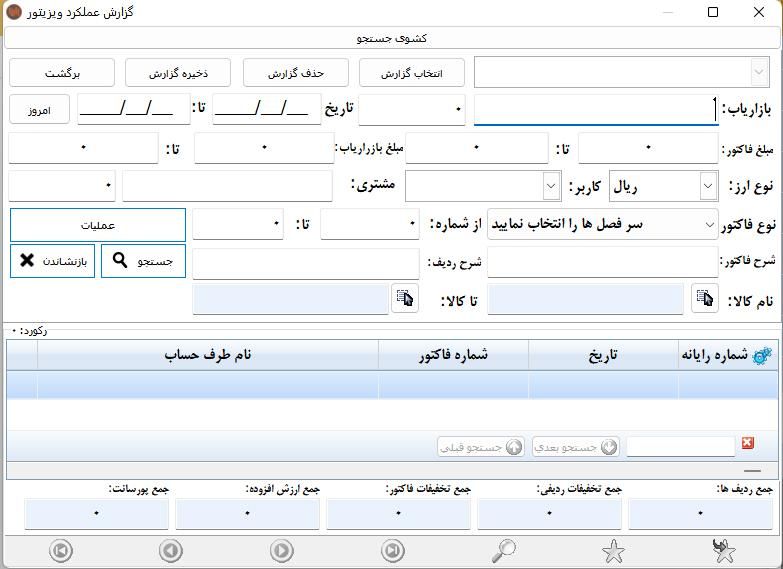Viewport: 783px width, 569px height.
Task: Expand the کاربر user dropdown
Action: [x=551, y=186]
